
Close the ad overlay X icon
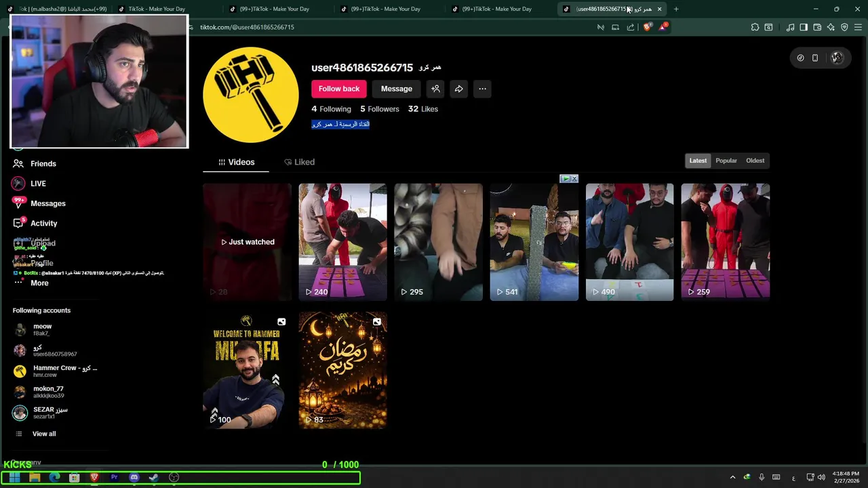(574, 179)
